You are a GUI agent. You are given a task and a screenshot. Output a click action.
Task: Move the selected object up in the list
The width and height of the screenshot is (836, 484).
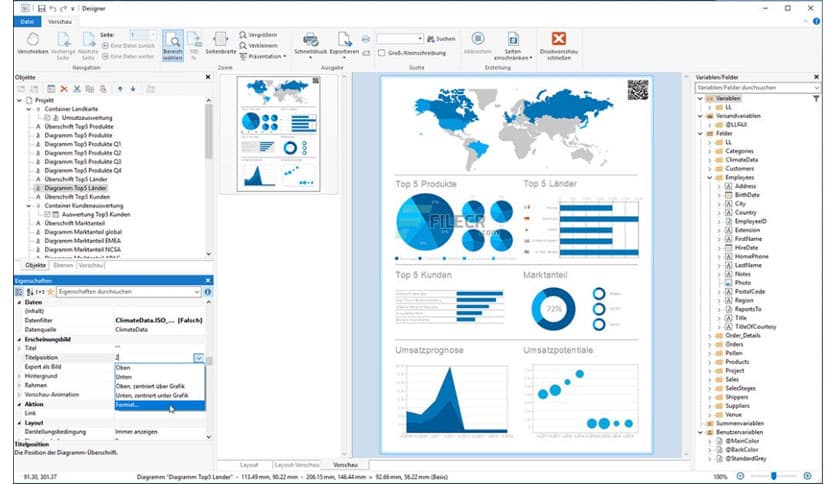[120, 89]
